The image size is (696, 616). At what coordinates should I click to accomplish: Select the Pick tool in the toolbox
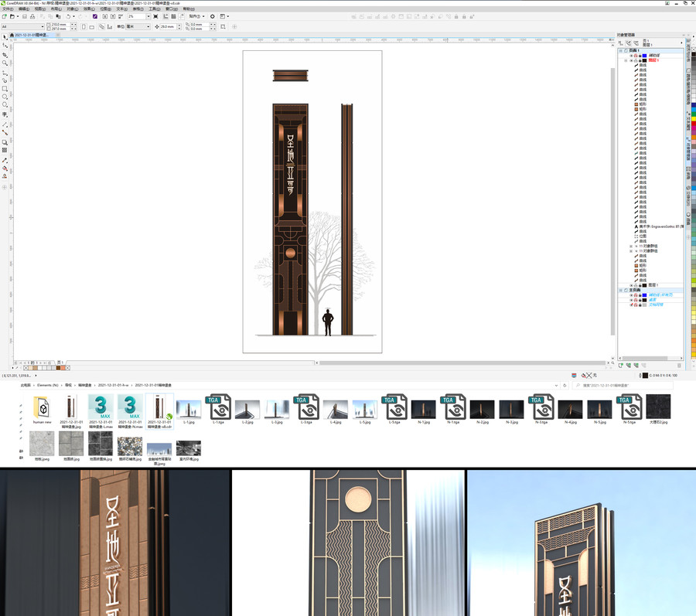click(5, 38)
